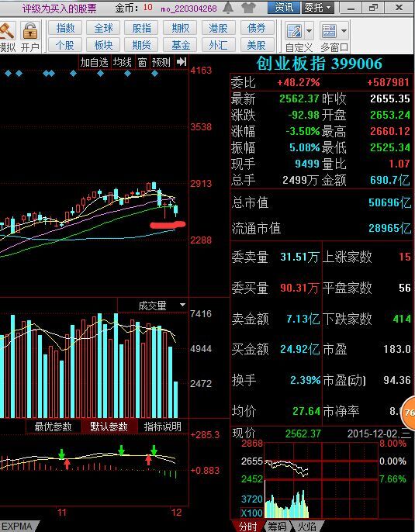Click the gavel 模拟 trading icon
The width and height of the screenshot is (415, 532).
7,31
